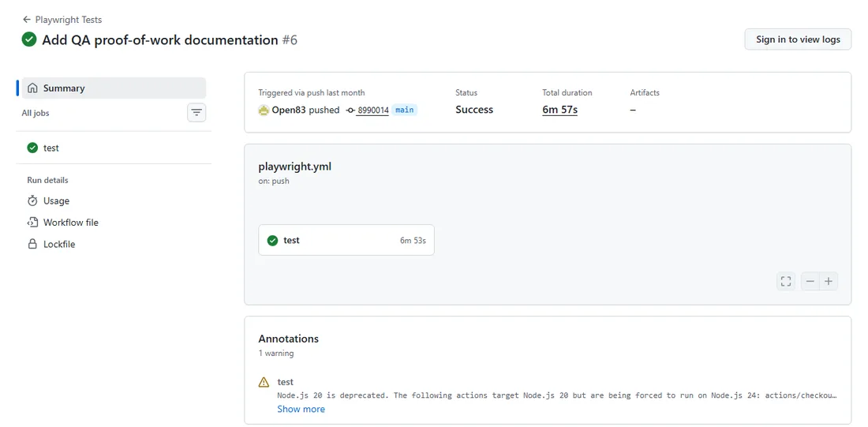Click the '1 warning' annotations count

click(x=275, y=353)
